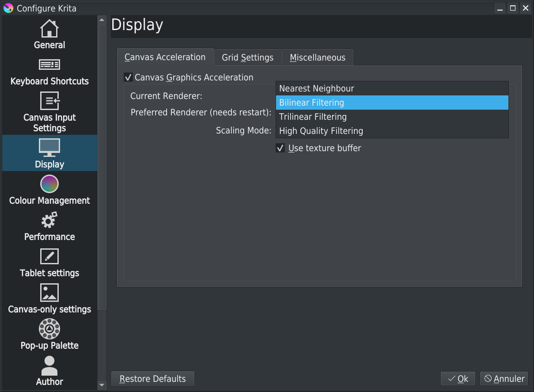This screenshot has height=392, width=534.
Task: Disable Canvas Graphics Acceleration checkbox
Action: (x=128, y=77)
